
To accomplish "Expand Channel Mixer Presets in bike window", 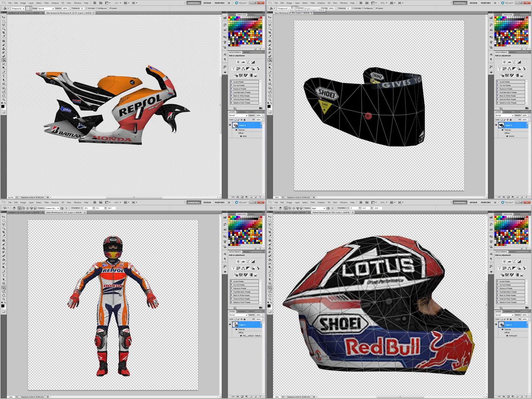I will pyautogui.click(x=231, y=99).
